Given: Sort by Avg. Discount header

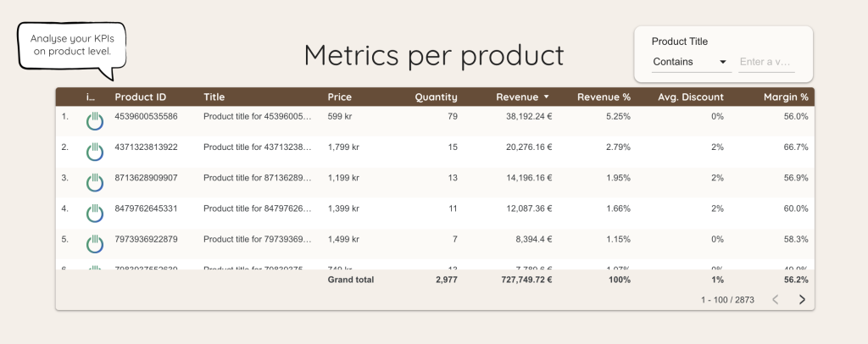Looking at the screenshot, I should pyautogui.click(x=690, y=97).
